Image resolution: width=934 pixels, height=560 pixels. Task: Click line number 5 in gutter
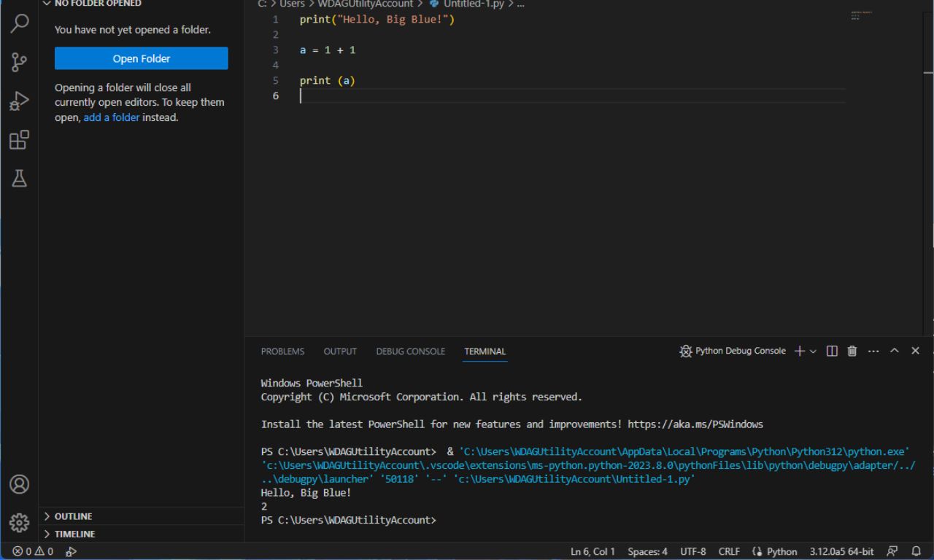tap(276, 81)
